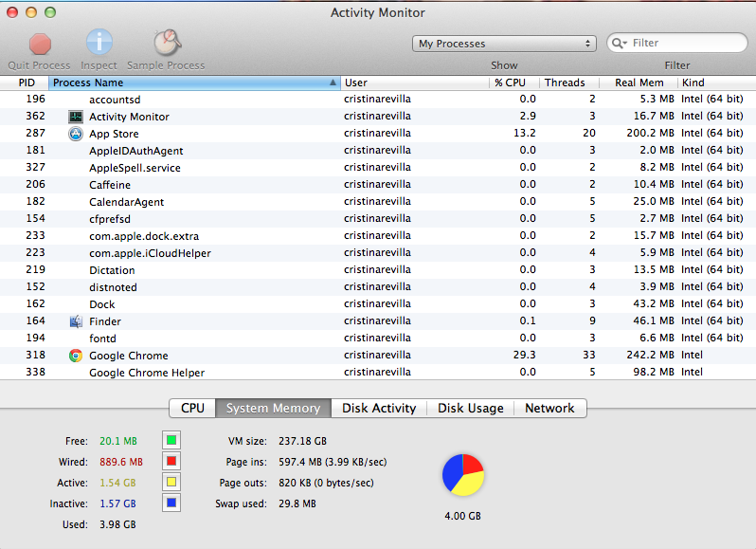Click the VM size 237.18 GB value
Viewport: 756px width, 549px height.
pyautogui.click(x=302, y=441)
